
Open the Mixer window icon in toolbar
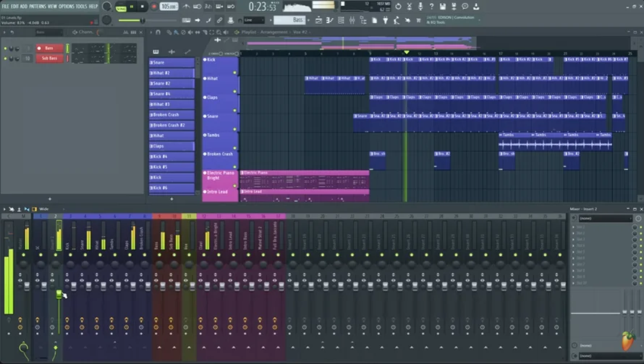[352, 20]
